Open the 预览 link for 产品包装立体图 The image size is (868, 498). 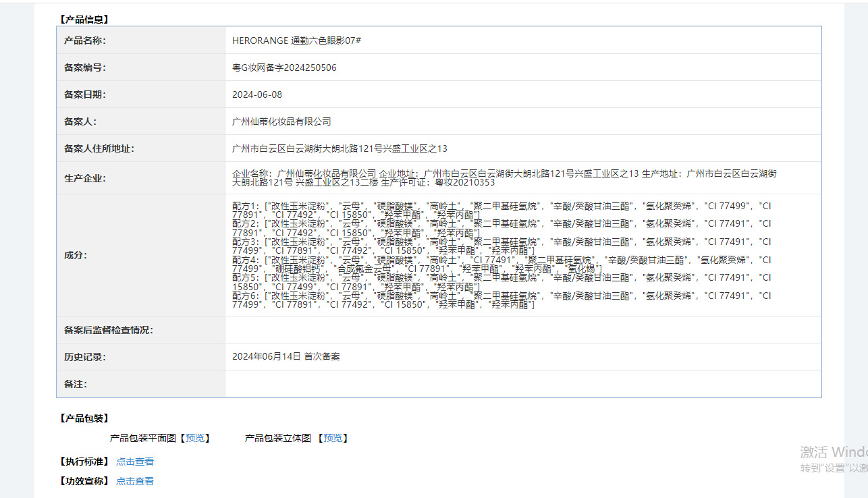tap(333, 438)
